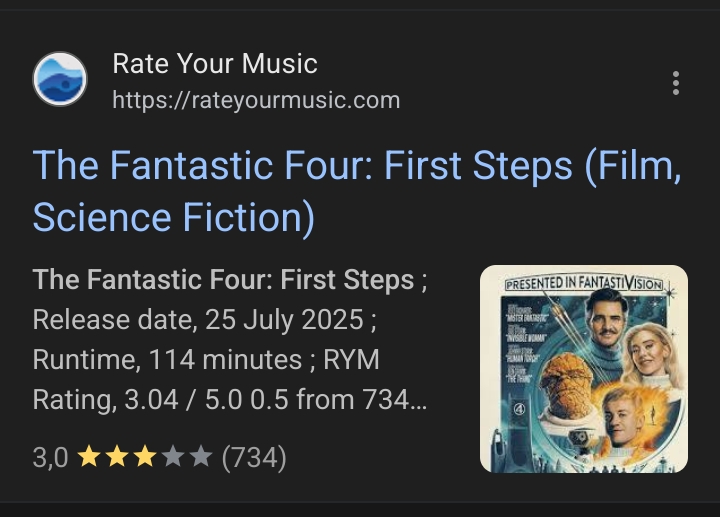Click the fifth gray rating star
The width and height of the screenshot is (720, 517).
(200, 458)
